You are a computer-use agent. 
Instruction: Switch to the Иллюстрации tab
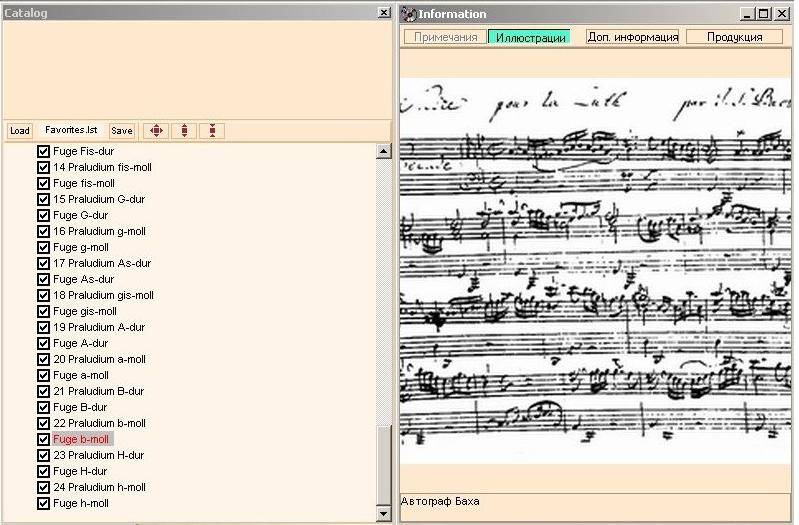point(529,37)
